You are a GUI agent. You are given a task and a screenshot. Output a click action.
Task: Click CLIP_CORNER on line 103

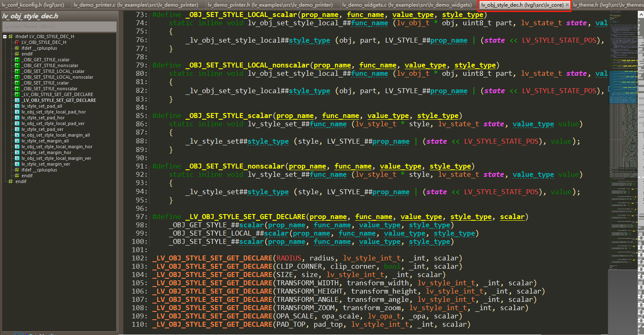299,266
